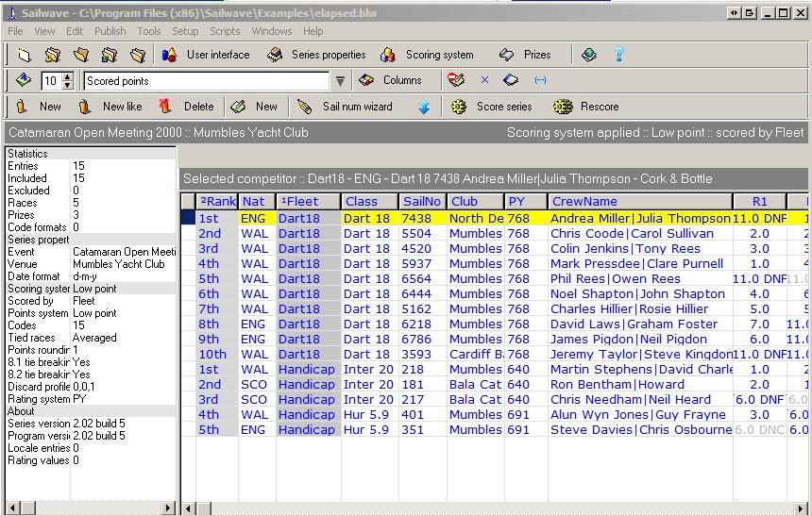Click the Scored points combo field
This screenshot has height=516, width=812.
click(207, 81)
